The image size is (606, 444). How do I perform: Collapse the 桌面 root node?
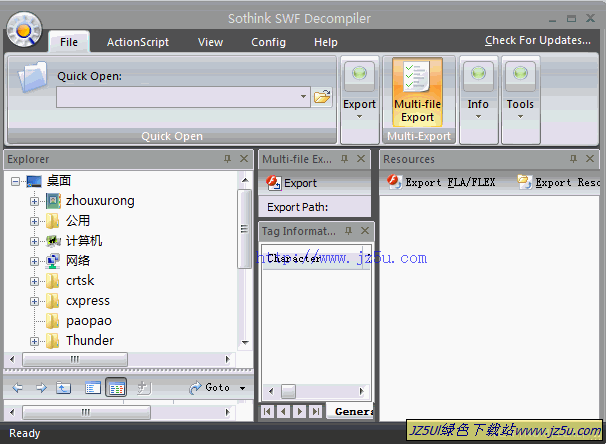pos(15,181)
